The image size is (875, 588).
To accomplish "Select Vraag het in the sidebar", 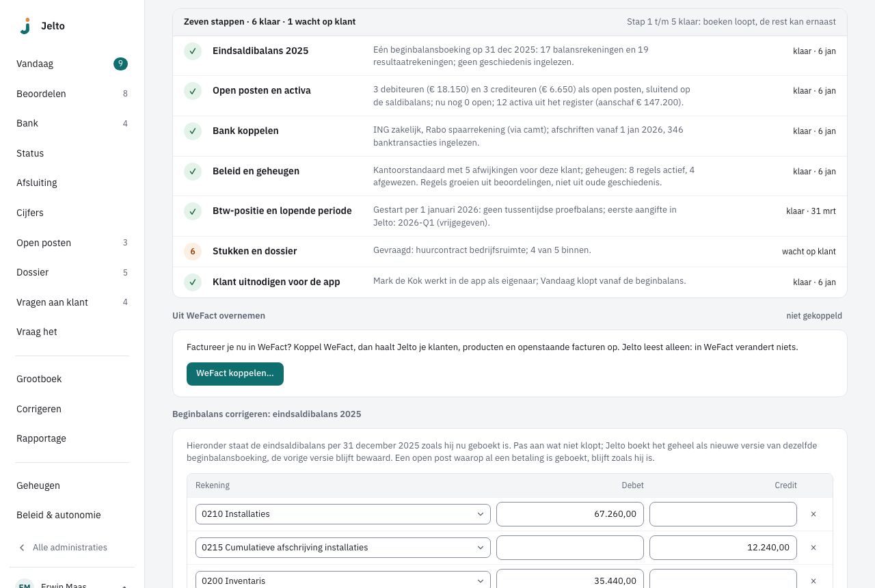I will click(72, 332).
